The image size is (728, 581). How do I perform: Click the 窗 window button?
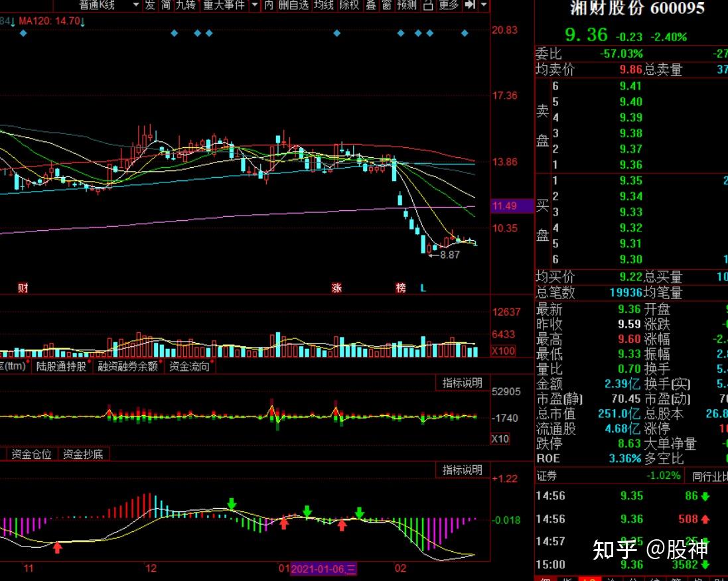pyautogui.click(x=387, y=5)
